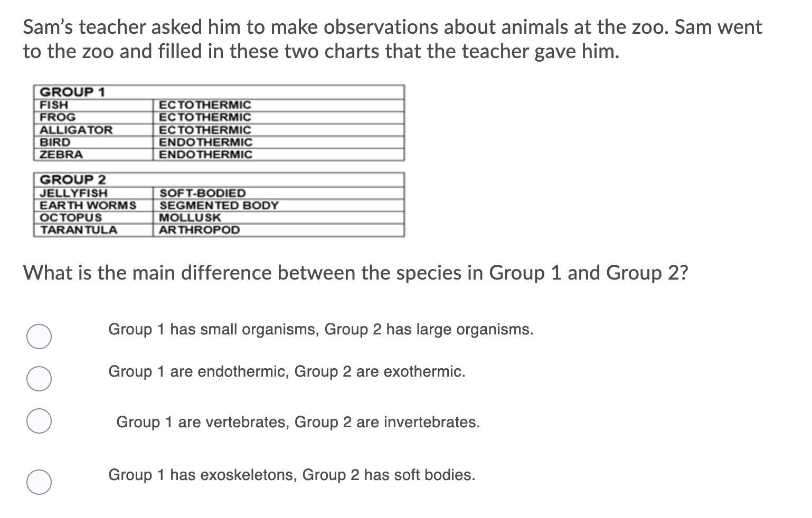The width and height of the screenshot is (812, 518).
Task: Select radio button for endothermic exothermic answer
Action: 39,379
